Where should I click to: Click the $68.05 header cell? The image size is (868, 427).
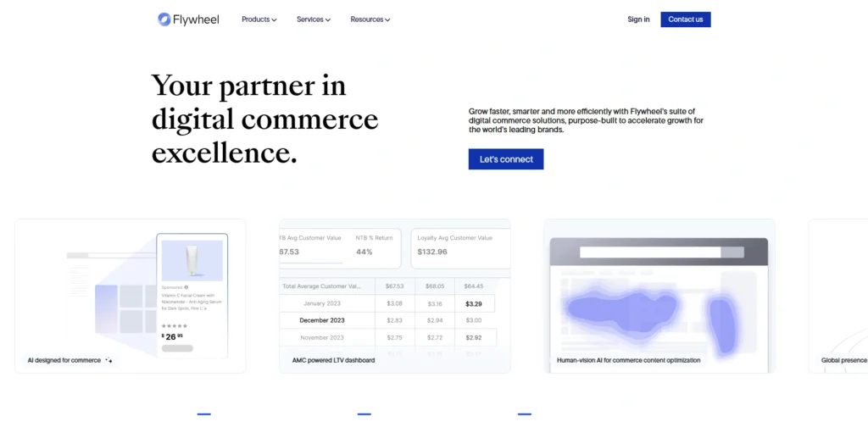click(435, 286)
